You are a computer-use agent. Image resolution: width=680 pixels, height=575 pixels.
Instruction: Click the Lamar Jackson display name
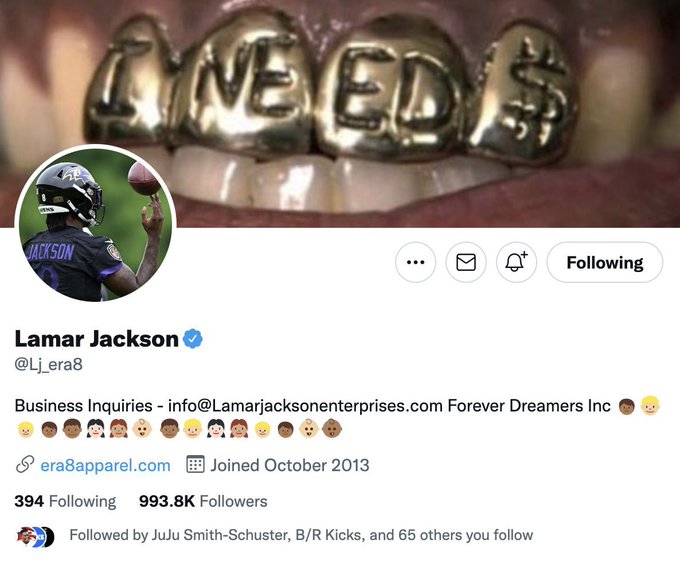(97, 339)
